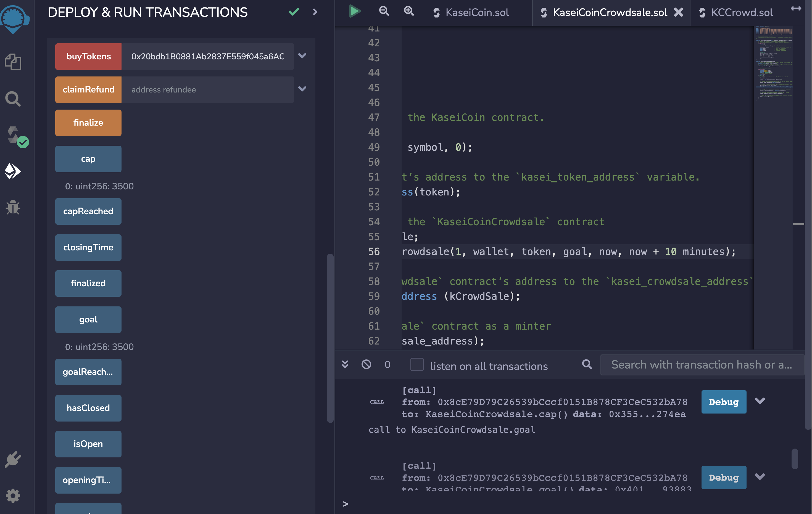Open the File Explorer sidebar icon
The width and height of the screenshot is (812, 514).
(13, 62)
